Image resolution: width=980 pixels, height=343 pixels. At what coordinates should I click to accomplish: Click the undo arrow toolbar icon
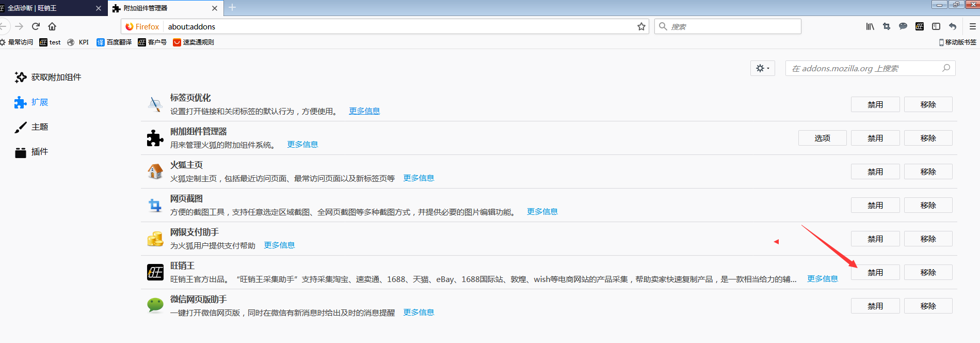tap(953, 26)
